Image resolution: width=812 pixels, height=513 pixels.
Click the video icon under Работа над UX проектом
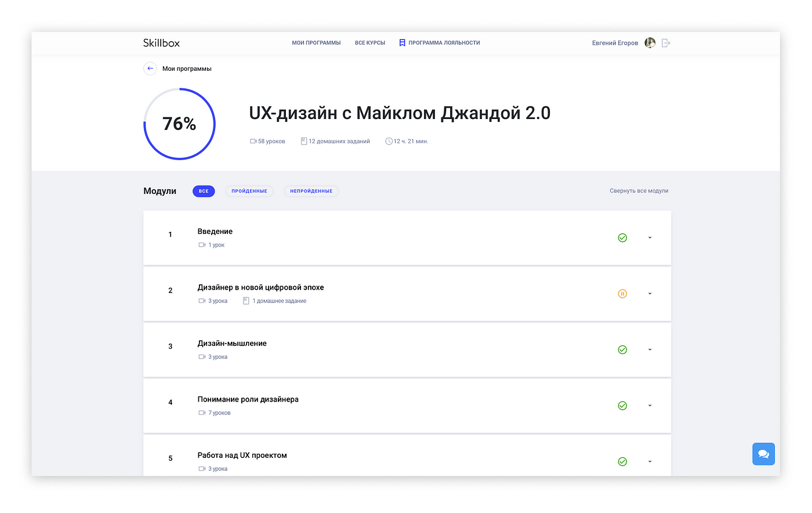tap(202, 469)
